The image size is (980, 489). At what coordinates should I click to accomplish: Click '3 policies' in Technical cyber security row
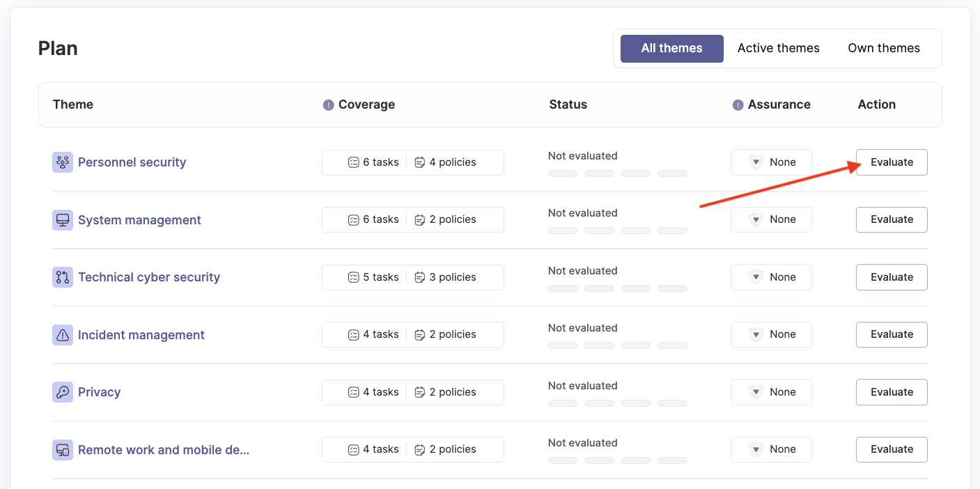(x=453, y=277)
